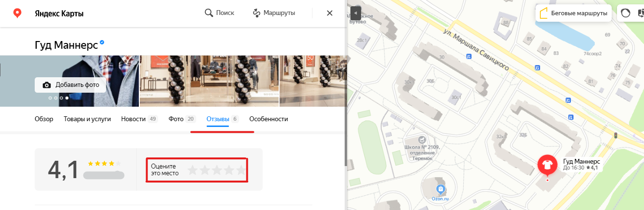
Task: Switch to the Товары и услуги tab
Action: click(87, 119)
